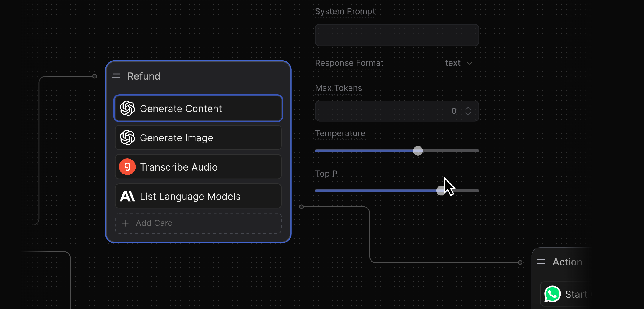Open the Response Format dropdown
Screen dimensions: 644x309
[458, 63]
